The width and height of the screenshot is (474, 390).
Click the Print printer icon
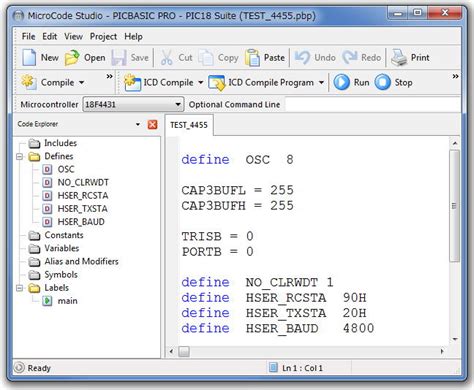pos(399,57)
